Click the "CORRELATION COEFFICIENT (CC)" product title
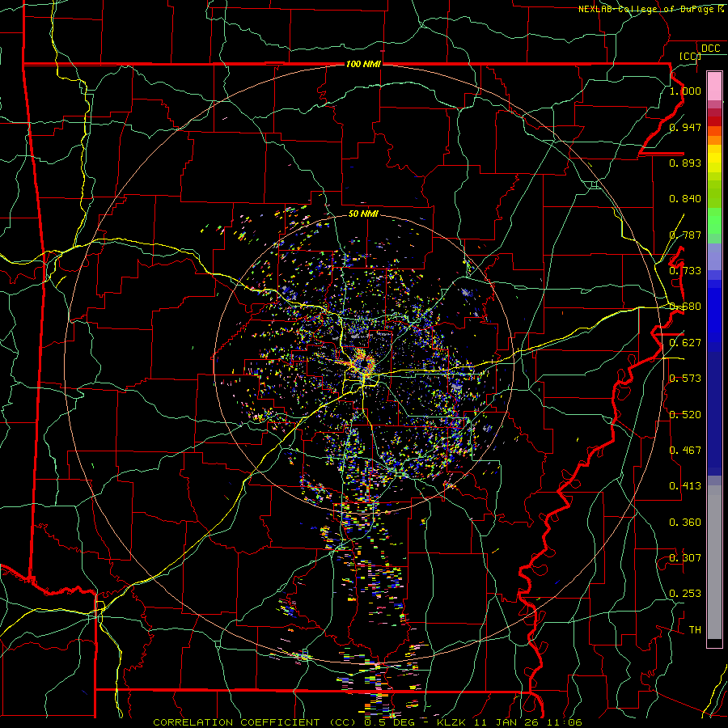This screenshot has height=728, width=728. (255, 722)
